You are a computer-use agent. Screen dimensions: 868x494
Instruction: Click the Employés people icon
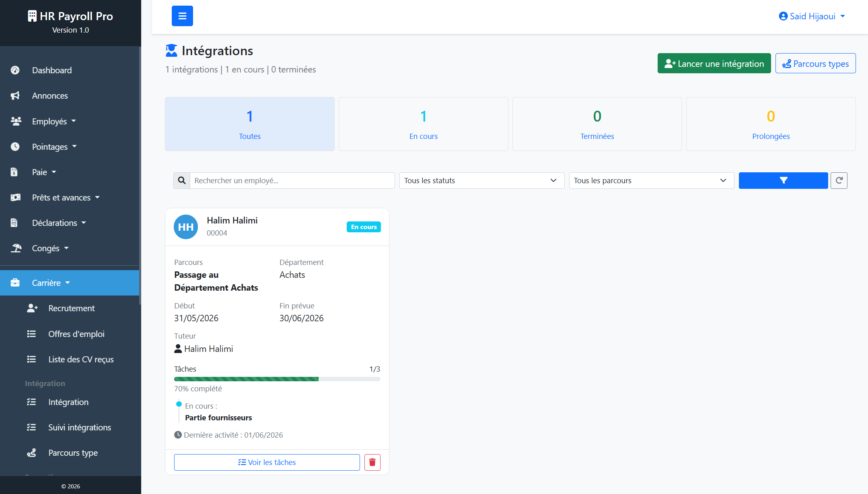coord(16,121)
